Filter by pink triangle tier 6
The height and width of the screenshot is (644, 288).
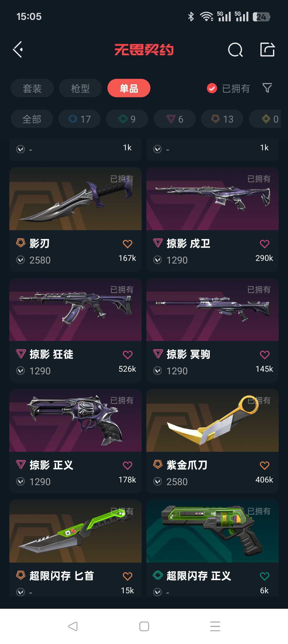[175, 119]
